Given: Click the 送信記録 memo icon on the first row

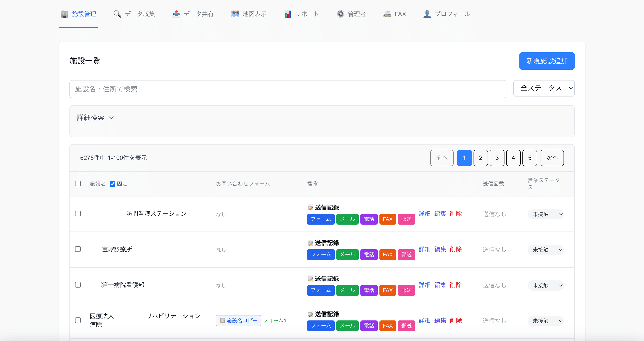Looking at the screenshot, I should (x=310, y=207).
